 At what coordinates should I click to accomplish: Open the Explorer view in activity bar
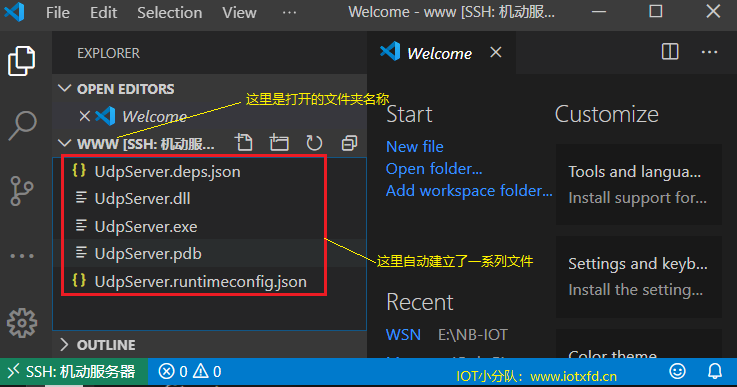point(22,61)
